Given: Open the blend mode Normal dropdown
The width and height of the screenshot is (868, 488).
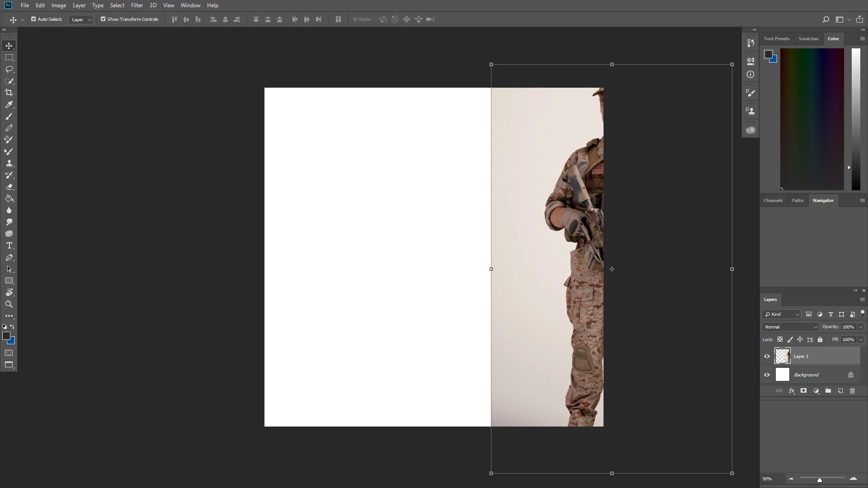Looking at the screenshot, I should [x=790, y=327].
